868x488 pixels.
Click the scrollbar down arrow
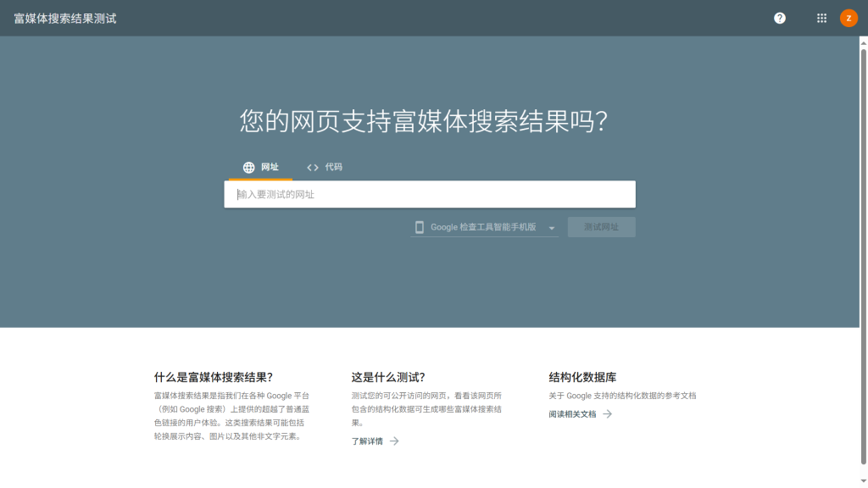click(864, 481)
